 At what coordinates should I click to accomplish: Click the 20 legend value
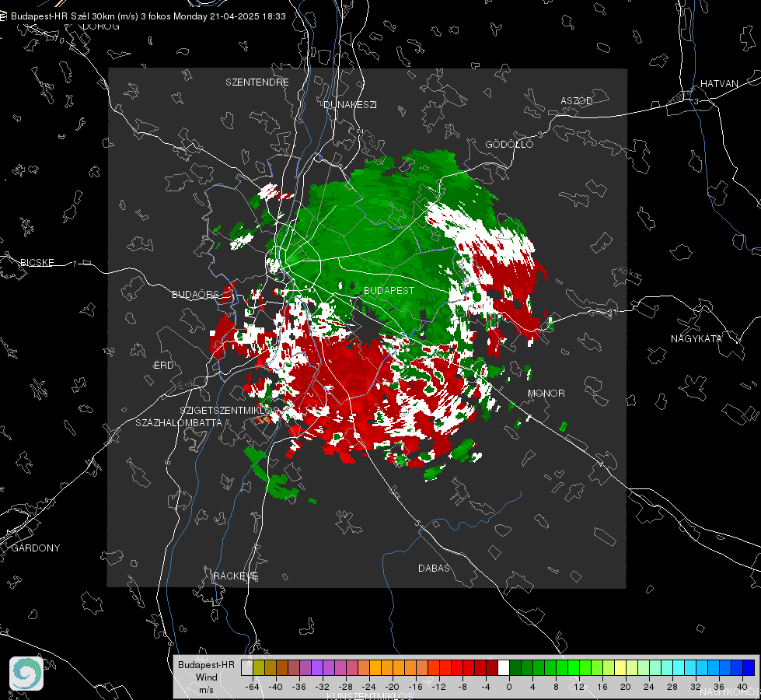click(626, 687)
